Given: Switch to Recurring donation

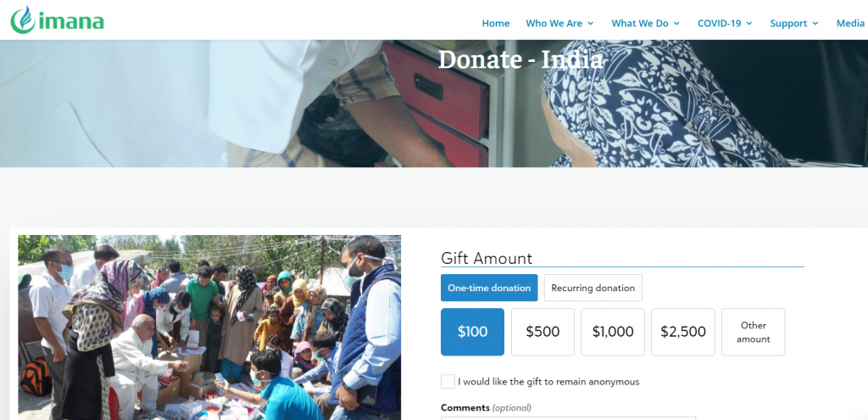Looking at the screenshot, I should click(x=593, y=288).
